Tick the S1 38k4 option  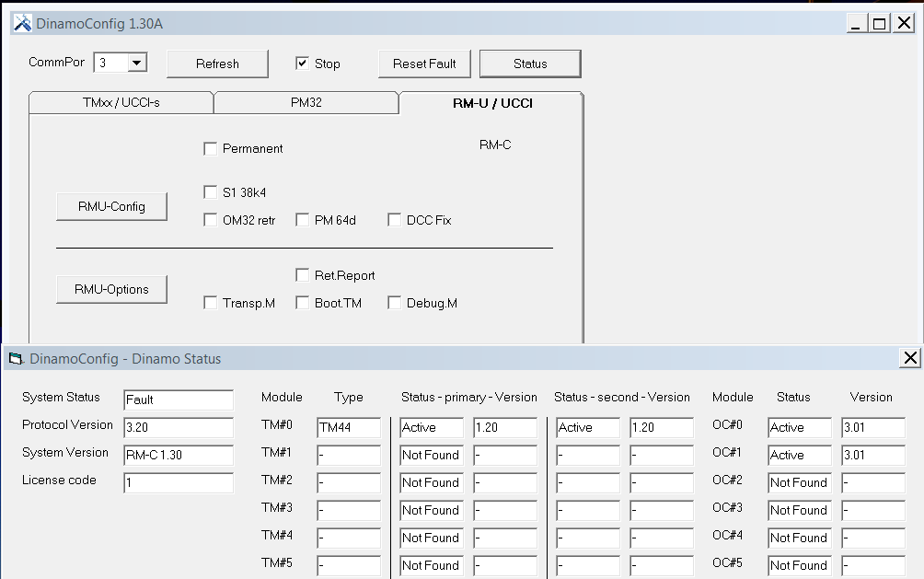[x=211, y=192]
